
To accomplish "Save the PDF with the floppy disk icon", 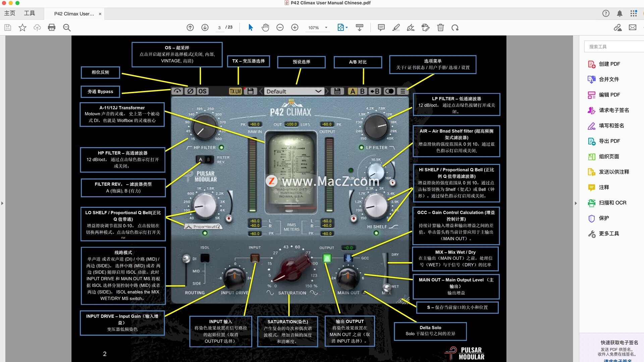I will (8, 27).
